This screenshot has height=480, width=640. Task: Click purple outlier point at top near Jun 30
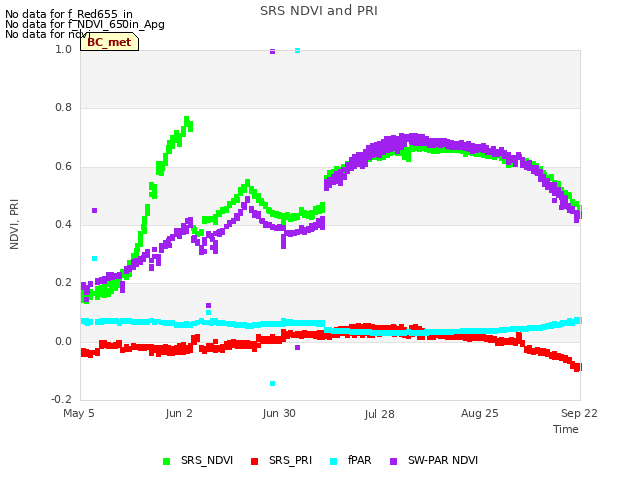coord(273,51)
